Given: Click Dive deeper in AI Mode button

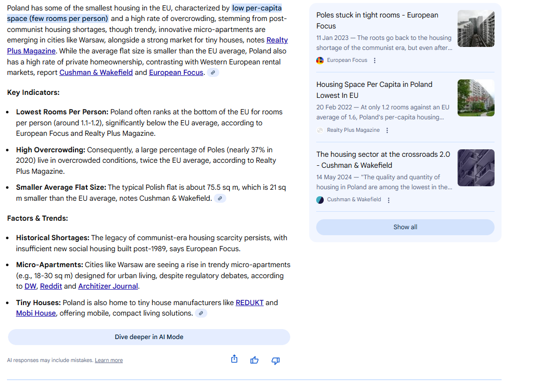Looking at the screenshot, I should coord(149,337).
